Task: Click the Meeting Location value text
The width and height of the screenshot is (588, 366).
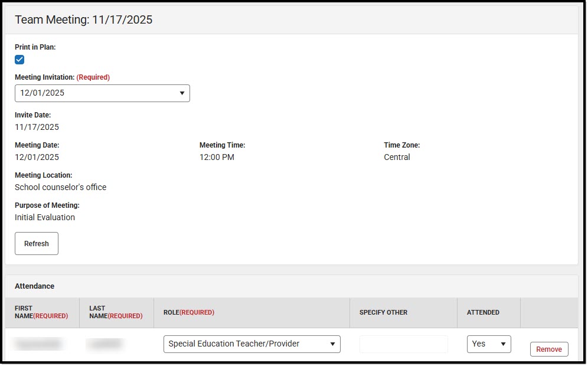Action: tap(60, 187)
